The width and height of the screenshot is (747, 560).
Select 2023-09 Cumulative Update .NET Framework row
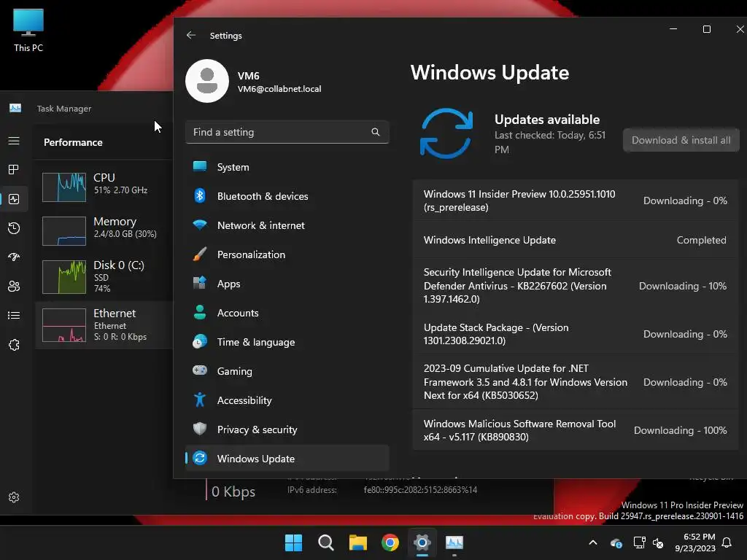[x=576, y=382]
